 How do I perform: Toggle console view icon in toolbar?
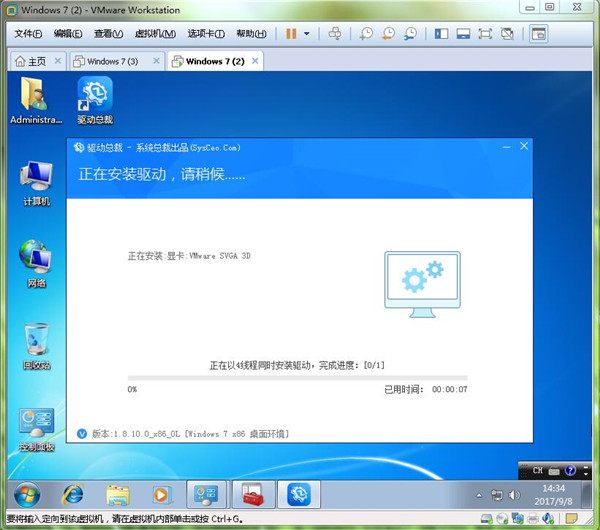(538, 34)
